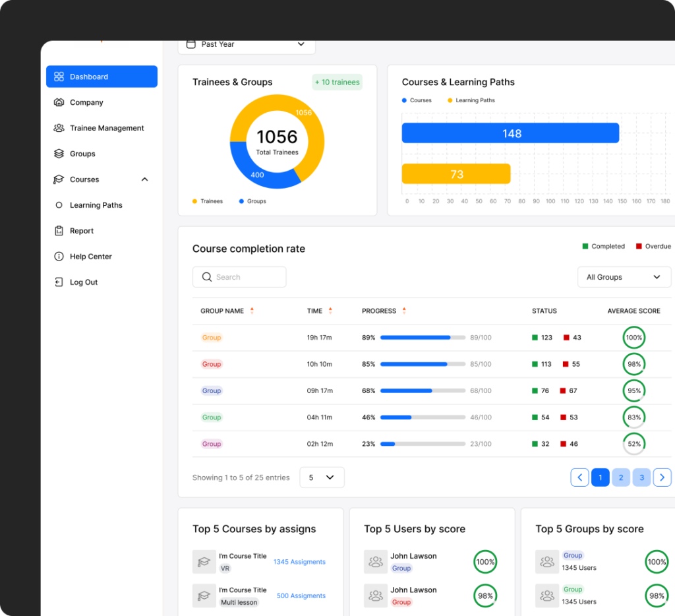Click the calendar icon beside Past Year

coord(191,44)
